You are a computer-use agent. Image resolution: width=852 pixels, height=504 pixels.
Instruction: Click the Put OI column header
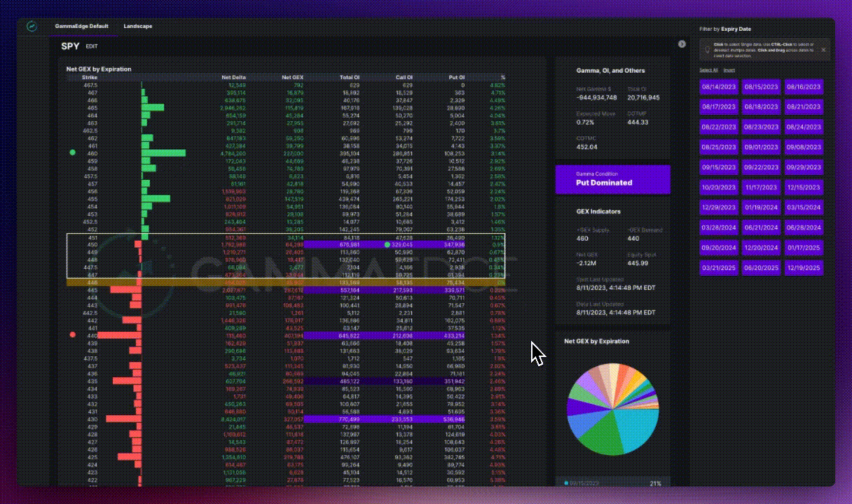pyautogui.click(x=457, y=77)
